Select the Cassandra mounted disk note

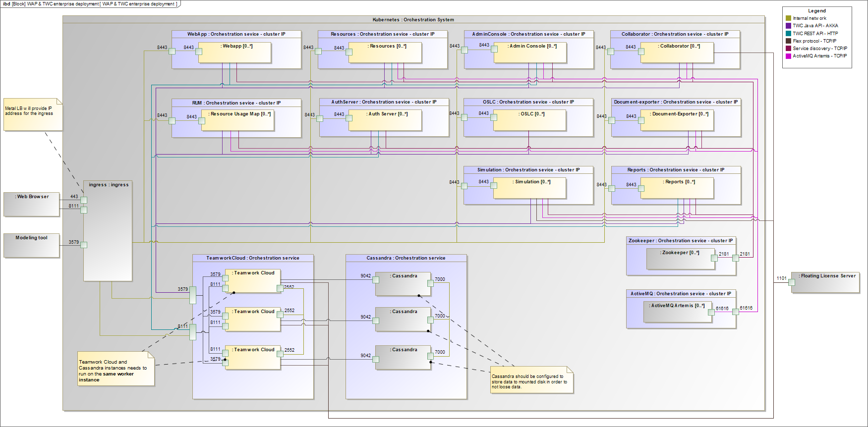[531, 380]
